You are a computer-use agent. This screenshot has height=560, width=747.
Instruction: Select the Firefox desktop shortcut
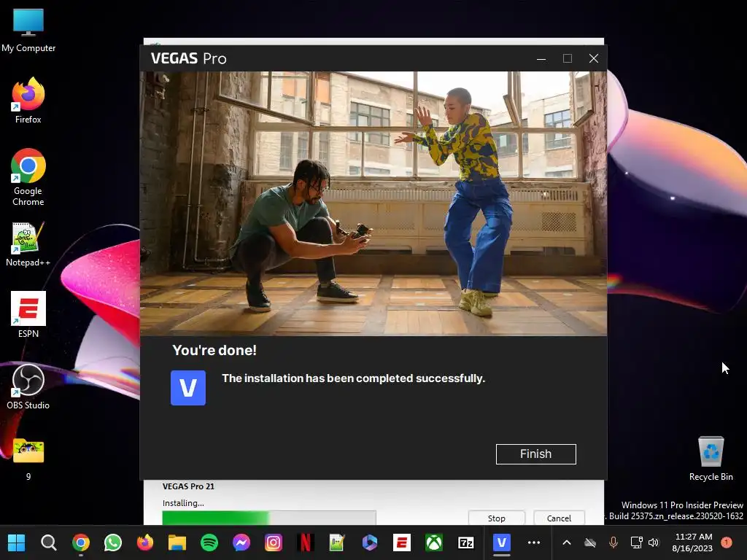pyautogui.click(x=28, y=101)
